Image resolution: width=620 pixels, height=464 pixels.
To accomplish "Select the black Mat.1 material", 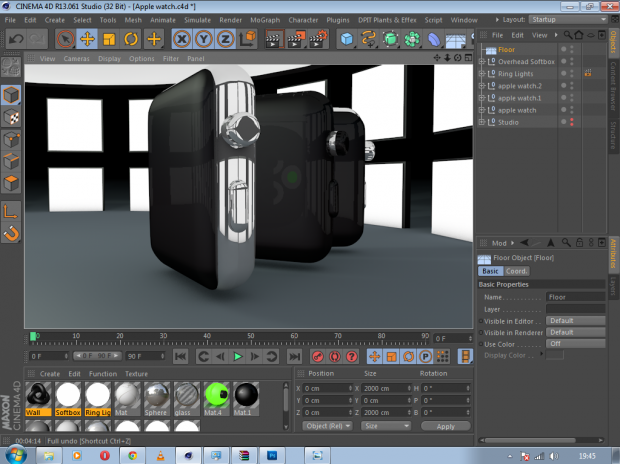I will click(246, 398).
